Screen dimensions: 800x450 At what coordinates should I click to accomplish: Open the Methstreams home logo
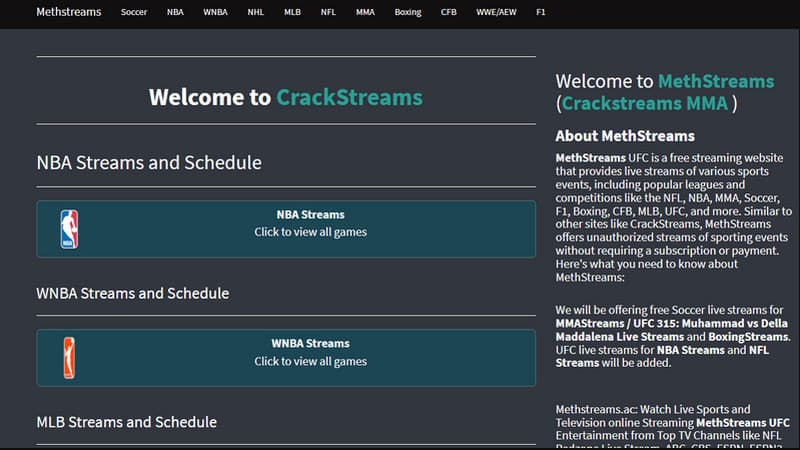68,13
